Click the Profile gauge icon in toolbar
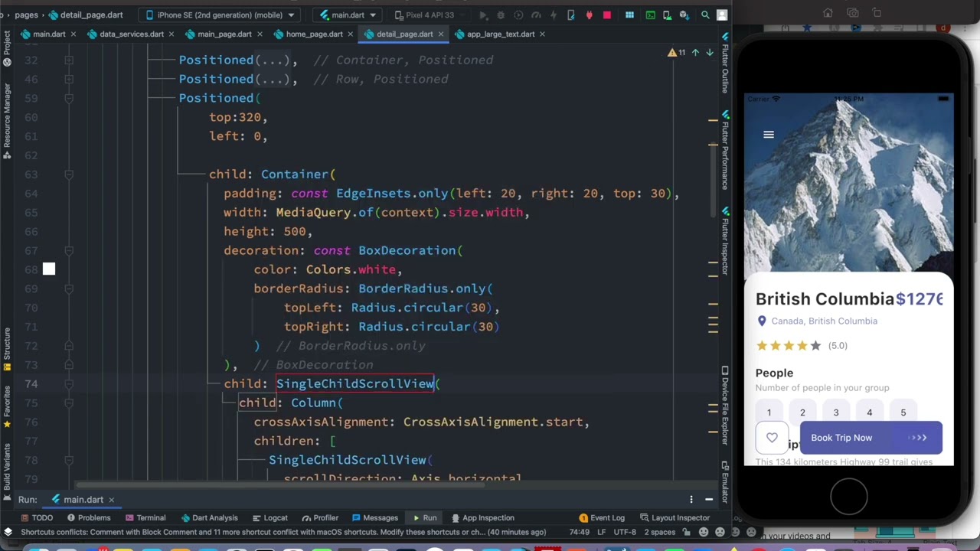This screenshot has height=551, width=980. (x=536, y=15)
